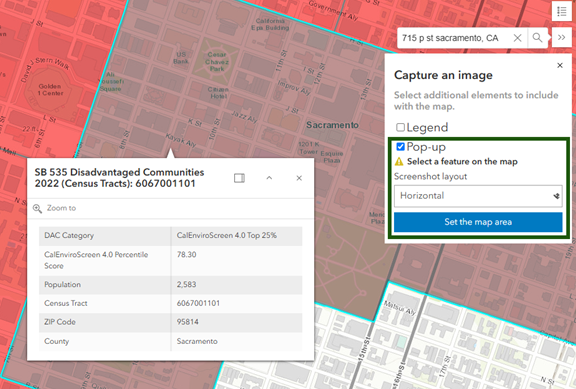Open the legend list icon button
Screen dimensions: 576x389
click(x=561, y=11)
